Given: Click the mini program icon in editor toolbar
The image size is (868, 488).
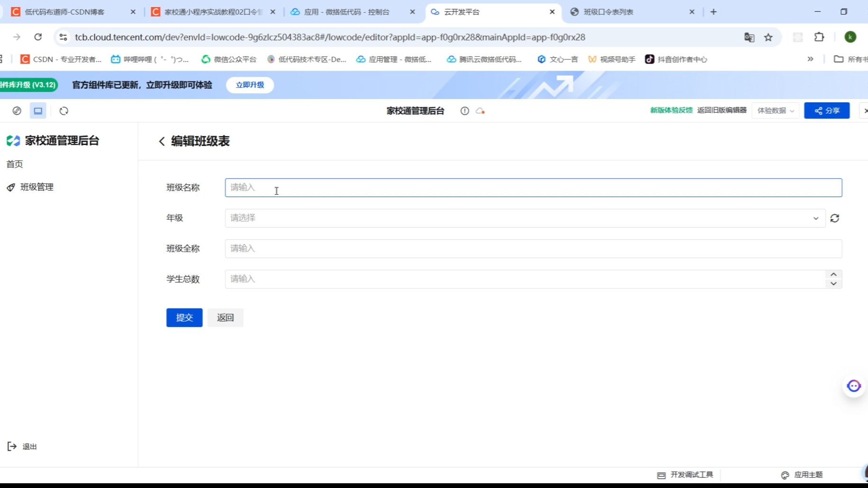Looking at the screenshot, I should click(x=17, y=111).
